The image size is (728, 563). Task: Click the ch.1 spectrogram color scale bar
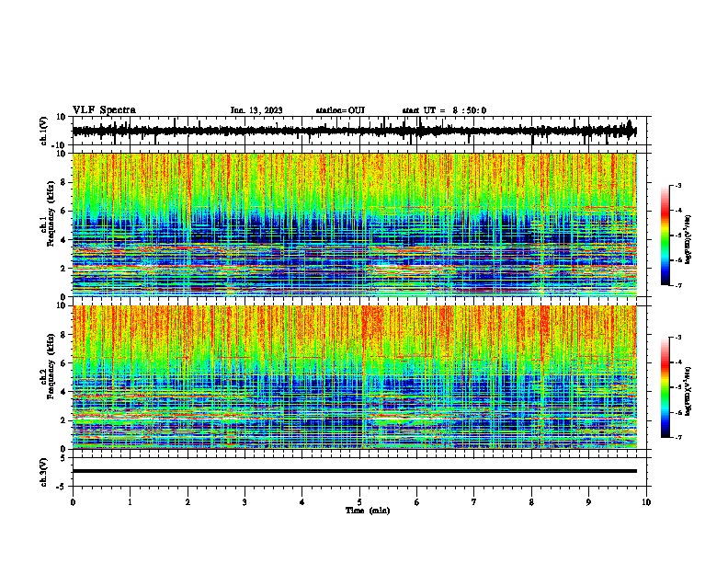(x=665, y=236)
